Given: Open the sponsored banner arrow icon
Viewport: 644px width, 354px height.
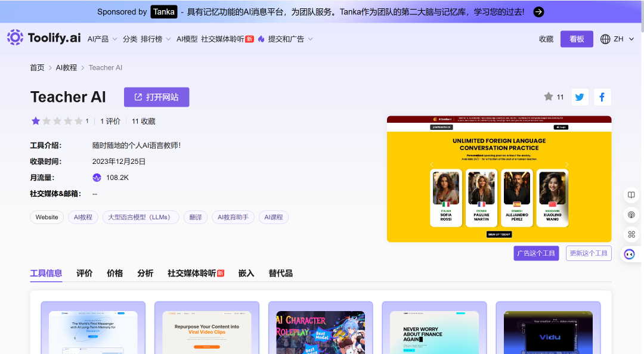Looking at the screenshot, I should click(538, 12).
